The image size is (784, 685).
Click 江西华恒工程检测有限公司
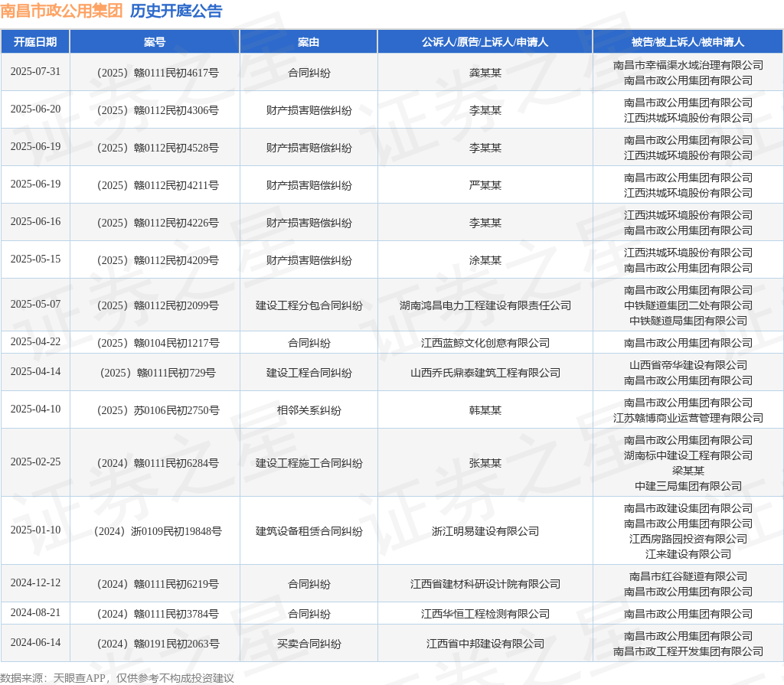(x=485, y=614)
